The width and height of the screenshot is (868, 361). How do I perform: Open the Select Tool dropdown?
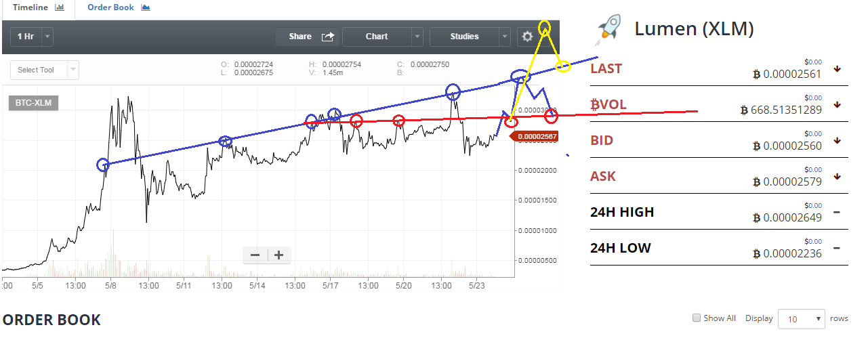click(x=45, y=70)
